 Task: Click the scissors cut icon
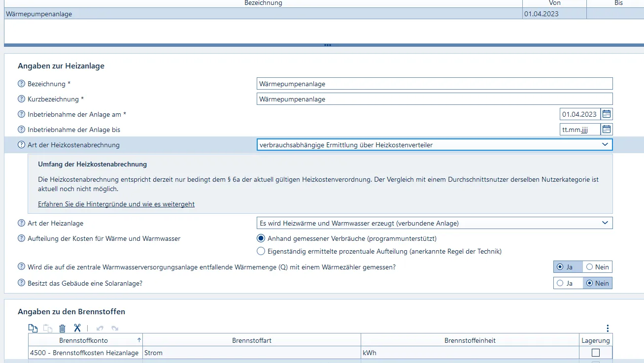click(77, 329)
